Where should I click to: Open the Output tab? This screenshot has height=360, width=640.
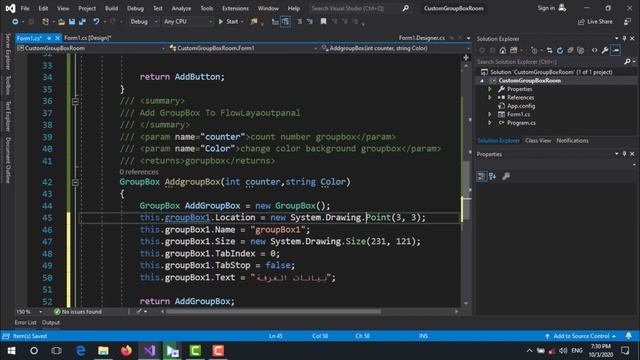(x=51, y=322)
